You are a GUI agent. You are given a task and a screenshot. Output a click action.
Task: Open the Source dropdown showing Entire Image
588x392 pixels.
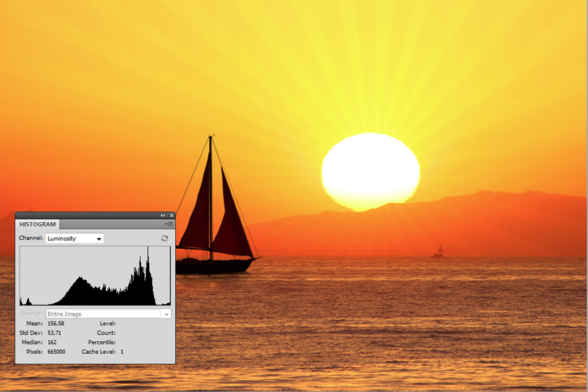(108, 314)
